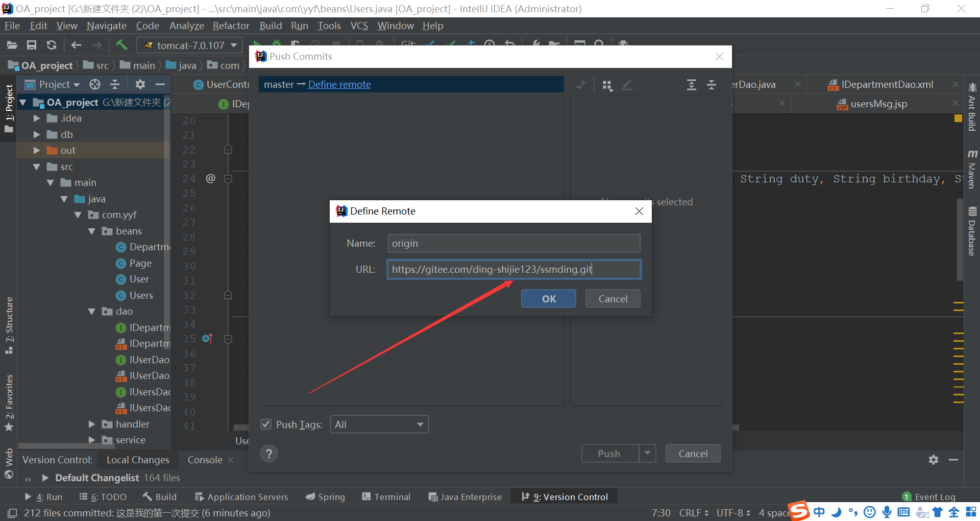Click the Synchronize toolbar icon
This screenshot has width=980, height=521.
(x=52, y=45)
